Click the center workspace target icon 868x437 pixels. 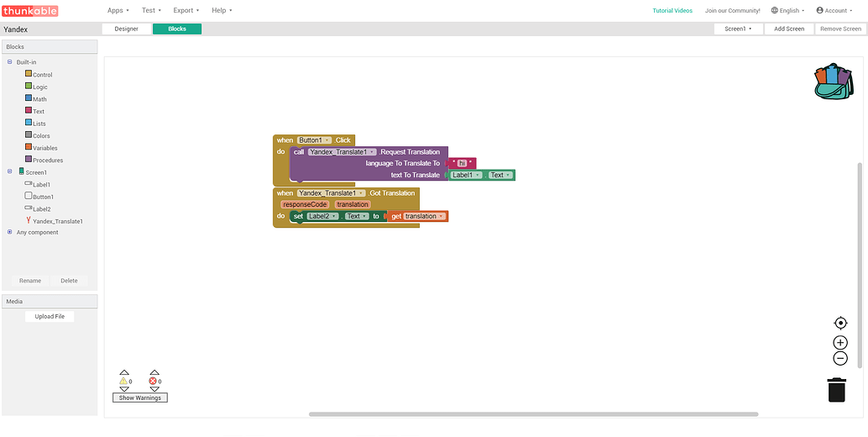click(840, 323)
